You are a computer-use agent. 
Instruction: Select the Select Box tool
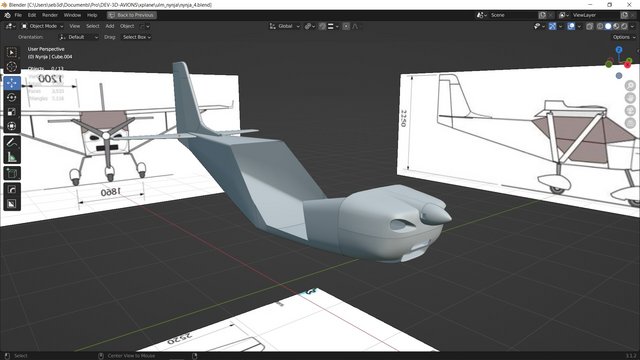12,53
